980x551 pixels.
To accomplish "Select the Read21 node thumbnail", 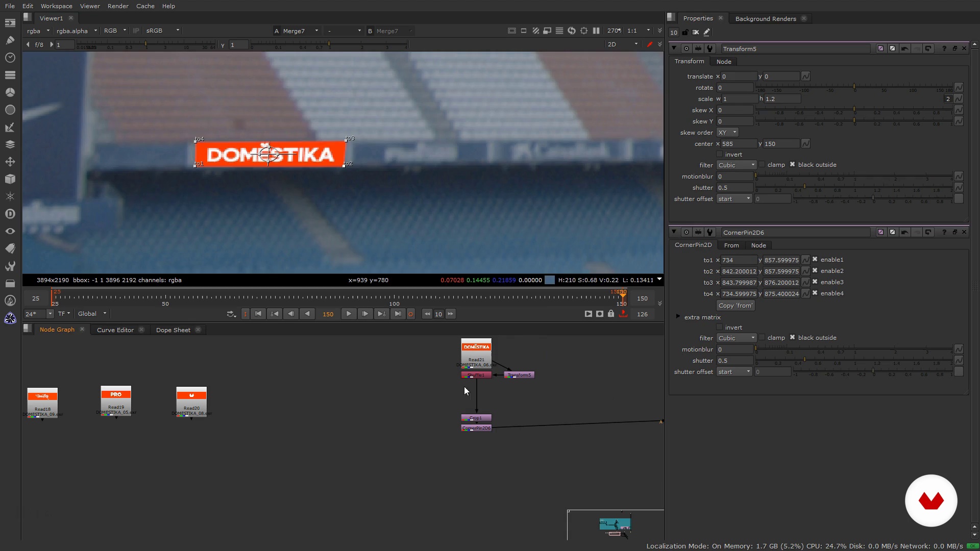I will (476, 353).
